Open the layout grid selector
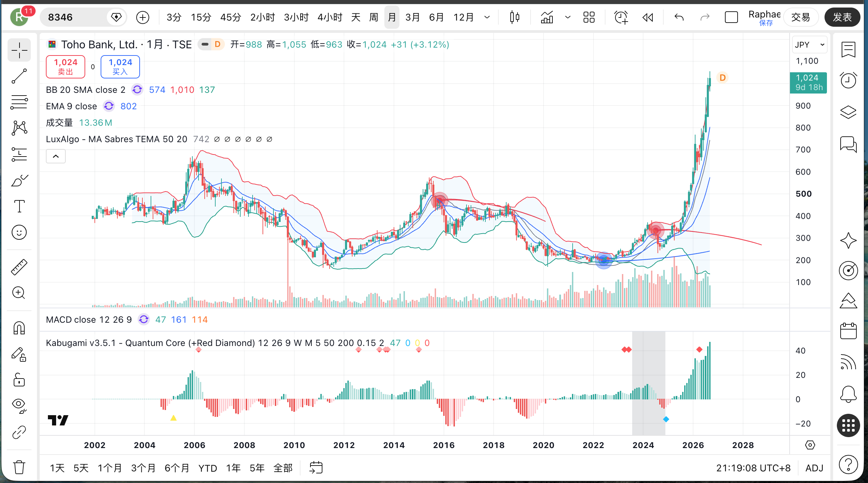Viewport: 868px width, 483px height. click(589, 17)
